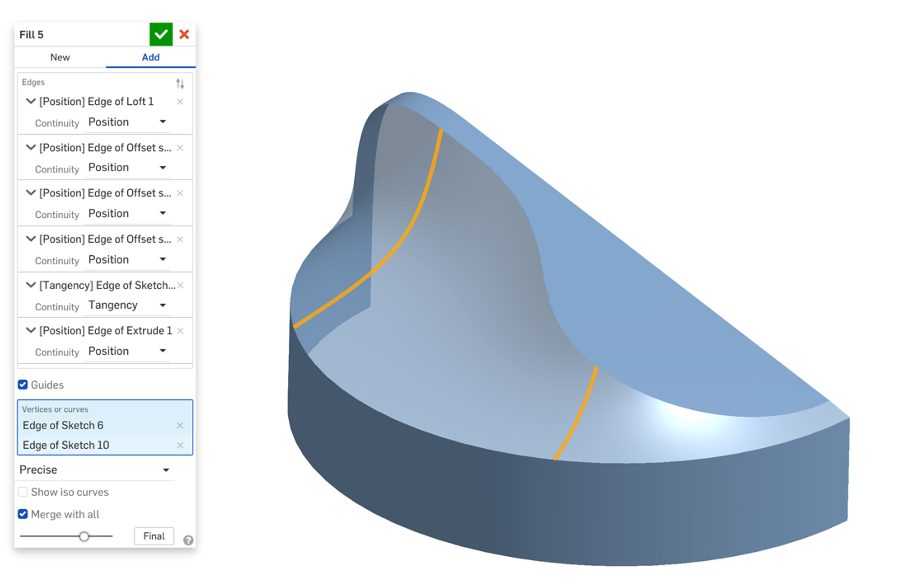The width and height of the screenshot is (901, 588).
Task: Remove Edge of Sketch 6 guide
Action: click(180, 426)
